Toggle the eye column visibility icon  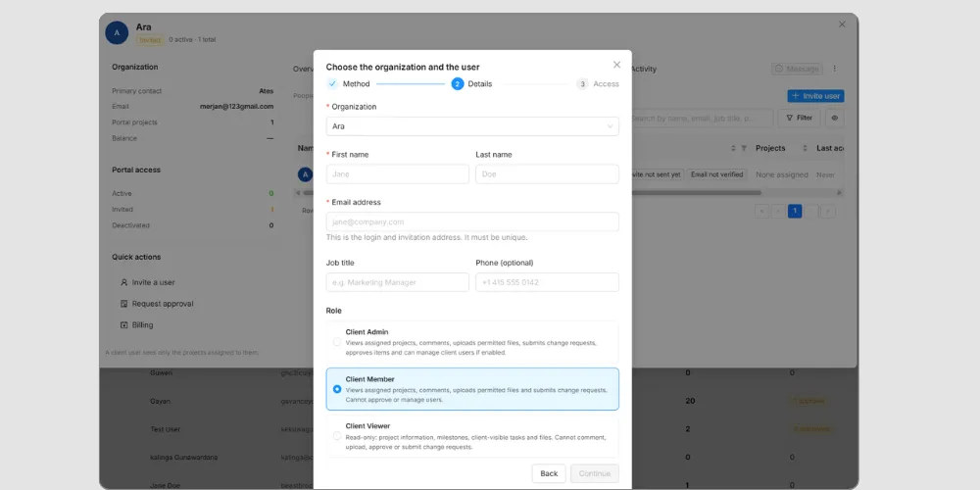coord(834,118)
